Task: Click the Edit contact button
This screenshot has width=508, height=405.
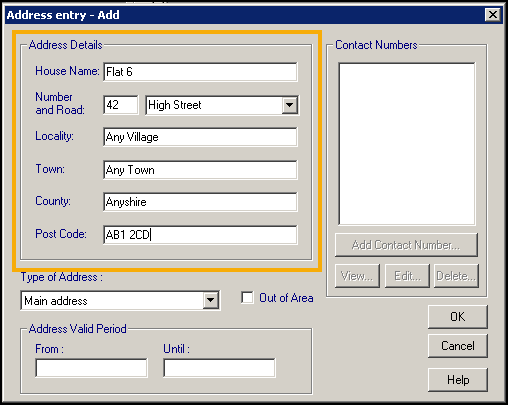Action: coord(407,276)
